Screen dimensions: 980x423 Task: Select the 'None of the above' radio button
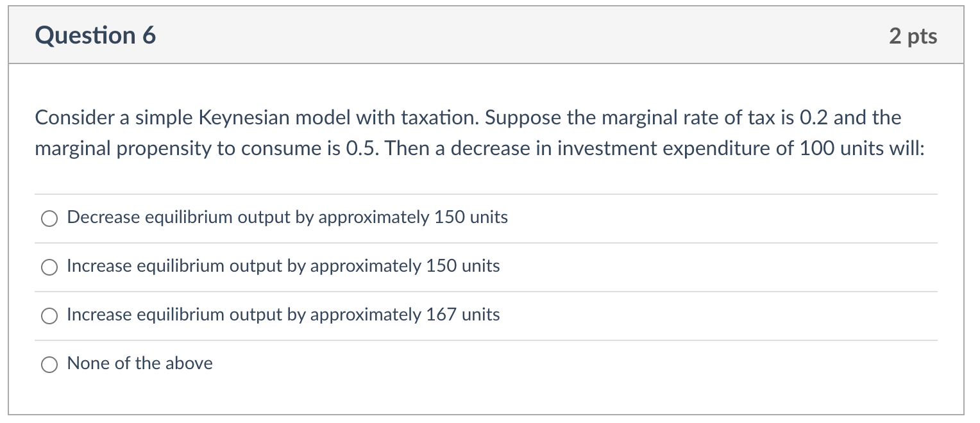[x=49, y=364]
